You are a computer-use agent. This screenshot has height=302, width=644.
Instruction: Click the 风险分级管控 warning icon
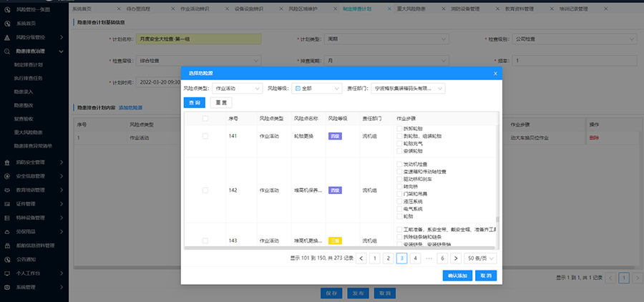7,37
